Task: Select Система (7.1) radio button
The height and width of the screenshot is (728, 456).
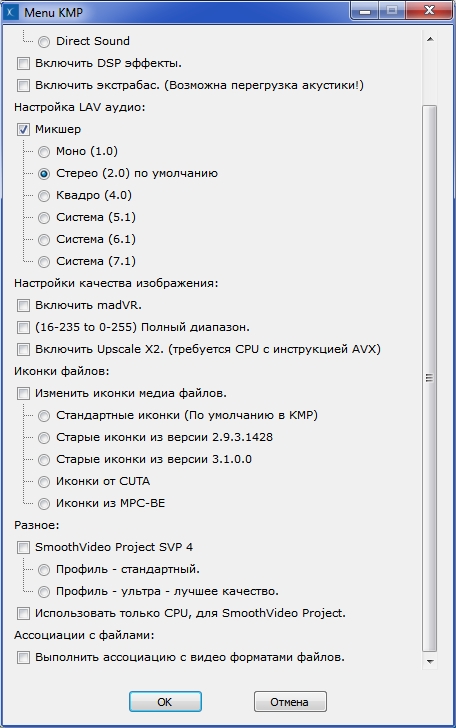Action: [44, 262]
